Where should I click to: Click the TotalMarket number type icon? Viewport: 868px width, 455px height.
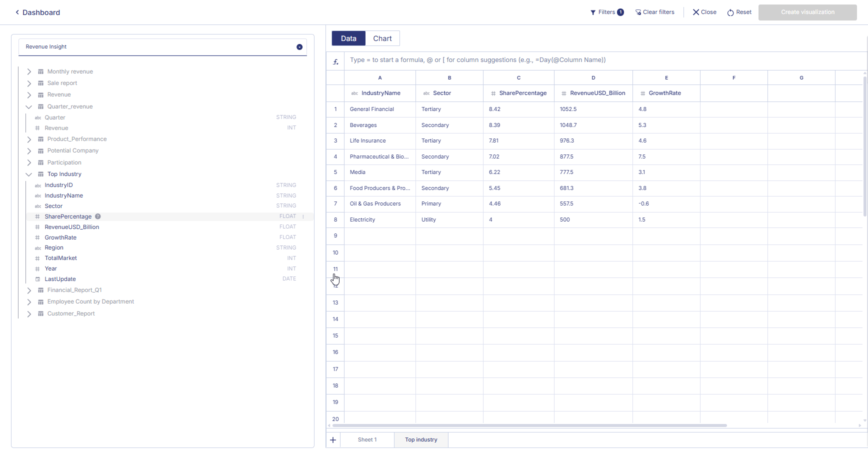click(x=37, y=258)
